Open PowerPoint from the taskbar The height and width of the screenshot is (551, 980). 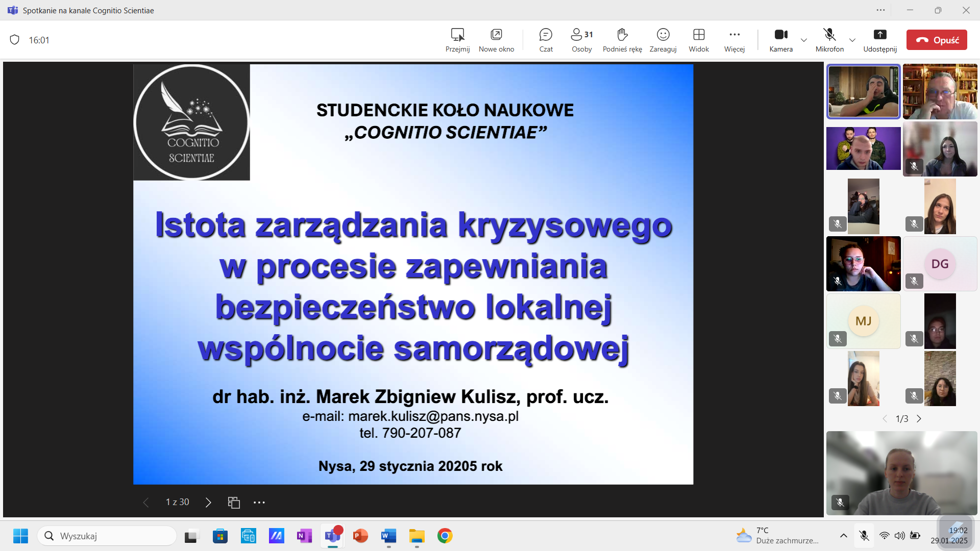pos(361,536)
